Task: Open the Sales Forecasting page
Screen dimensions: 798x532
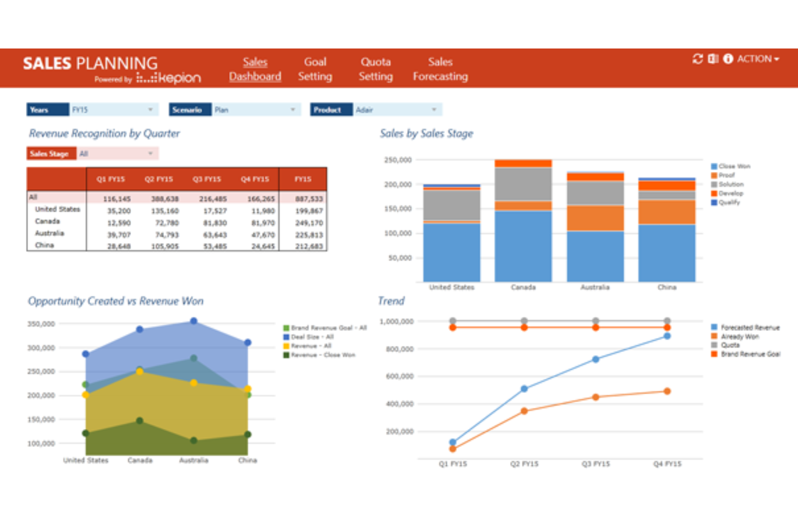Action: [x=440, y=69]
